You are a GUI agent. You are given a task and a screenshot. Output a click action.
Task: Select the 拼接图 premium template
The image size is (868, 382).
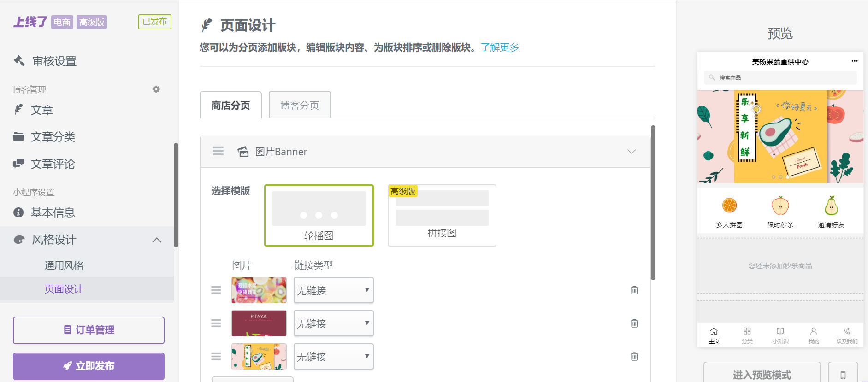click(x=442, y=215)
